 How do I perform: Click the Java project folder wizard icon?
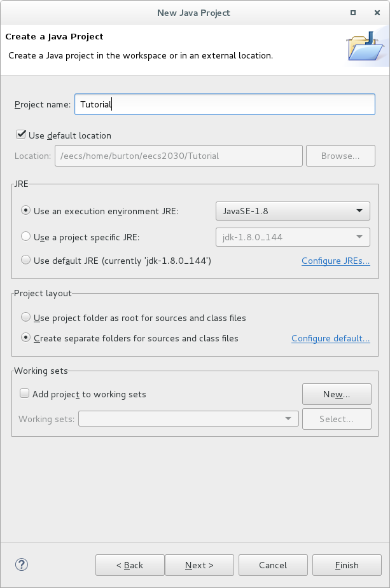[365, 46]
